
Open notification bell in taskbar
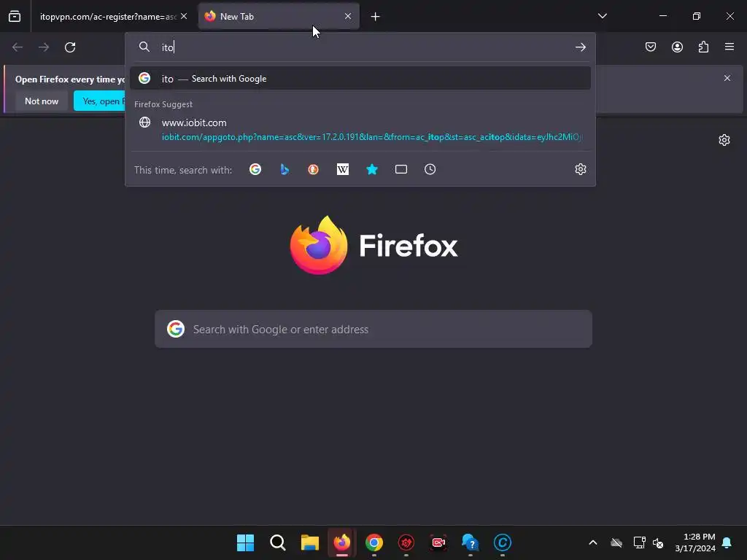pyautogui.click(x=727, y=542)
